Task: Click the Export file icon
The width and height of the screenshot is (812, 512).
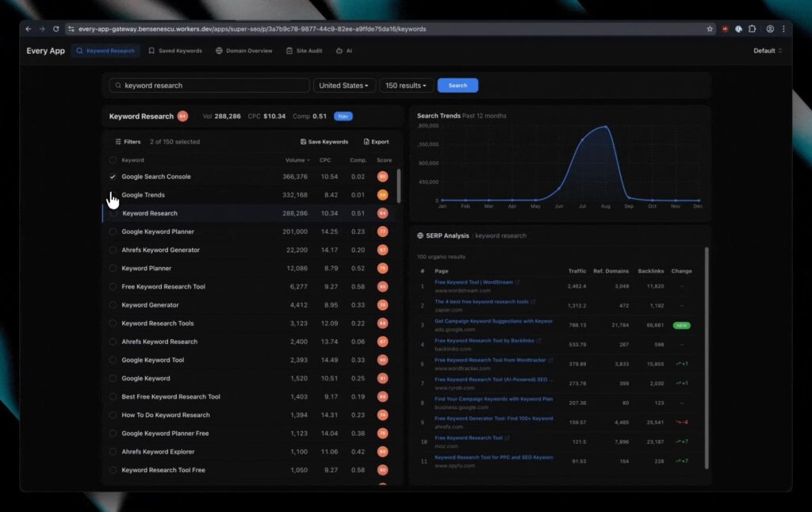Action: (366, 142)
